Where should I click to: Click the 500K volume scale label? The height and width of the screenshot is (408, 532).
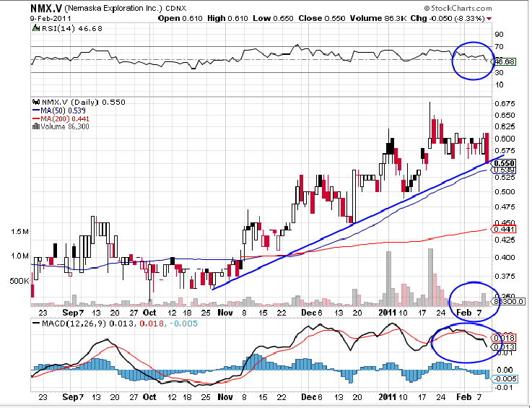(19, 281)
